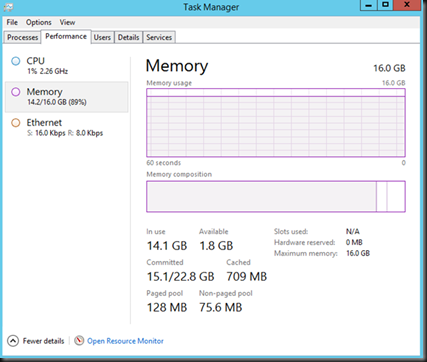Click the Memory composition bar
Image resolution: width=427 pixels, height=362 pixels.
276,196
